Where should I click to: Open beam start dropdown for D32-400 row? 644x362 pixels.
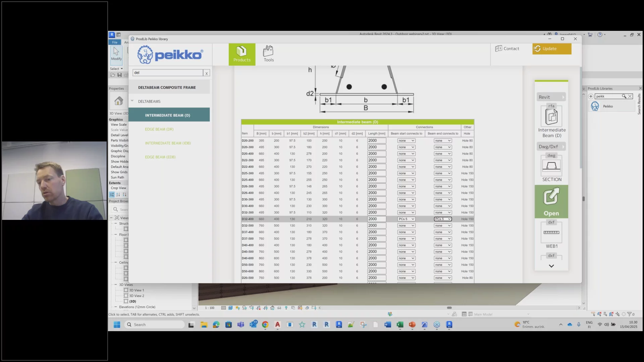(406, 219)
